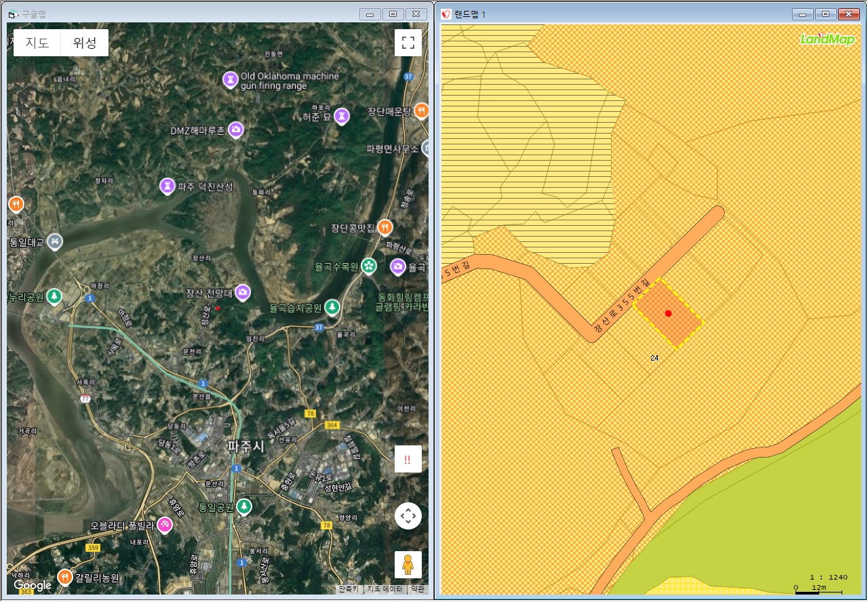Click the Google logo on the map
This screenshot has height=602, width=868.
pos(33,585)
